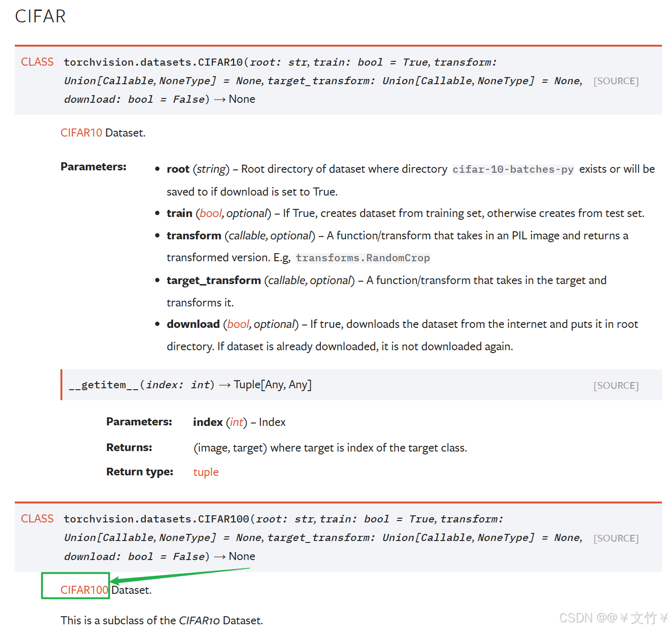Screen dimensions: 672x630
Task: Click the 'CIFAR' page heading
Action: [x=40, y=16]
